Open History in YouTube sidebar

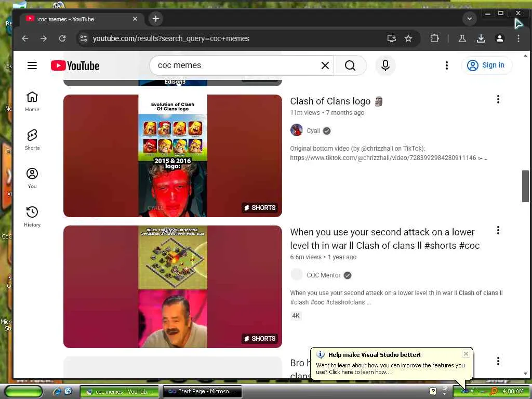click(32, 217)
